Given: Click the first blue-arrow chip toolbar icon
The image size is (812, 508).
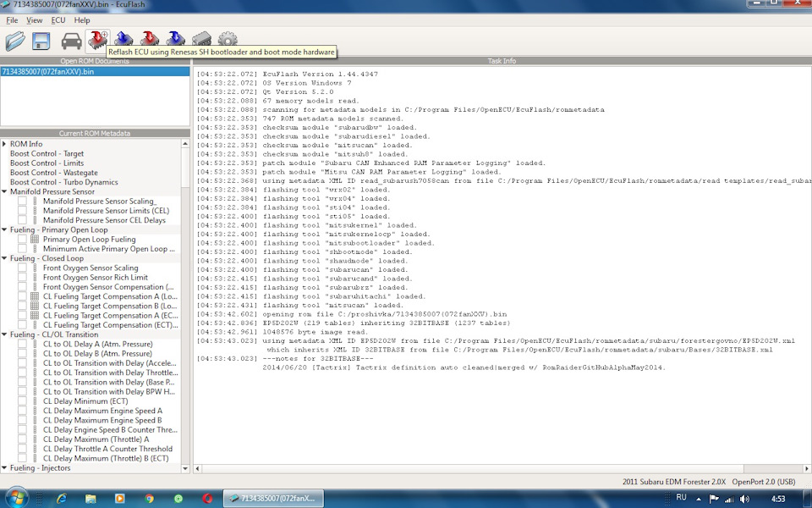Looking at the screenshot, I should 123,38.
